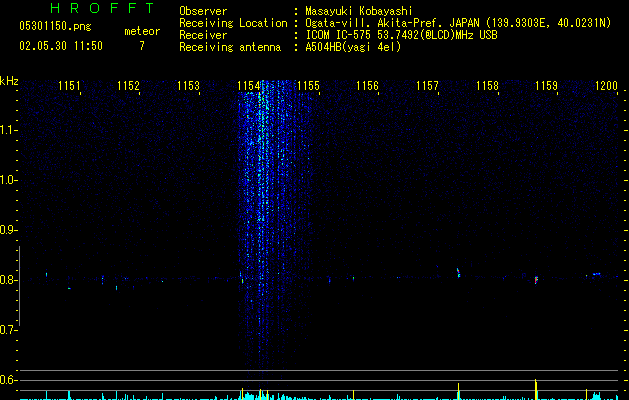The image size is (629, 400).
Task: Click the 1200 time axis marker
Action: [606, 86]
